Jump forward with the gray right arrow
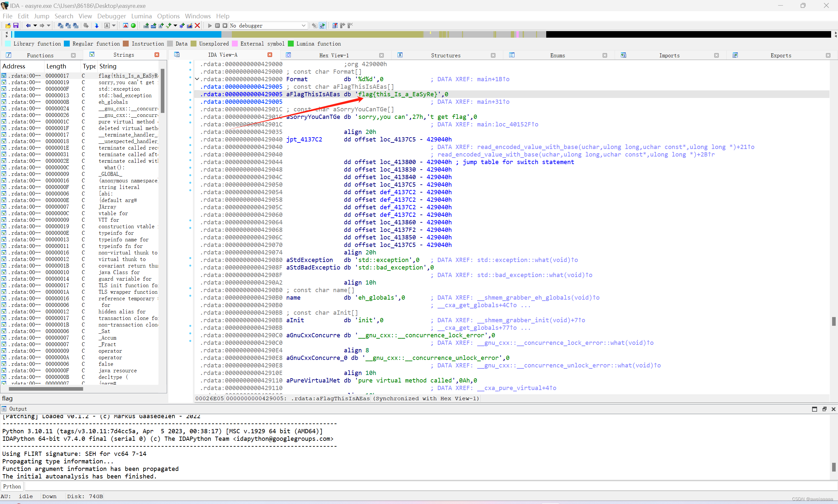Viewport: 838px width, 504px height. [x=42, y=26]
